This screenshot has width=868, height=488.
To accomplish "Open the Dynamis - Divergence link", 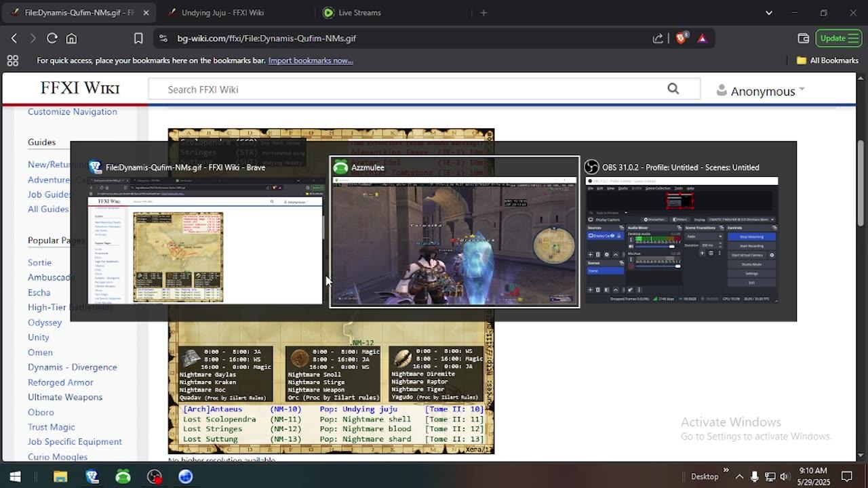I will point(73,367).
